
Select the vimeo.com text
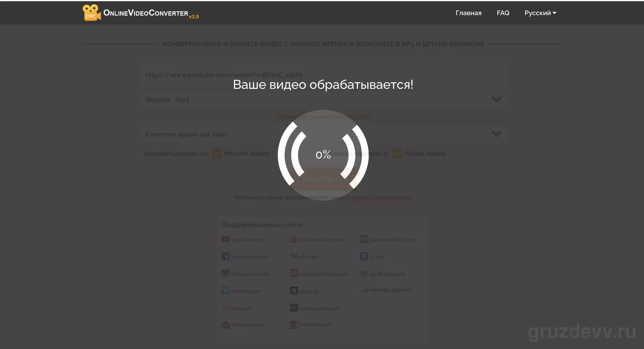[x=245, y=291]
